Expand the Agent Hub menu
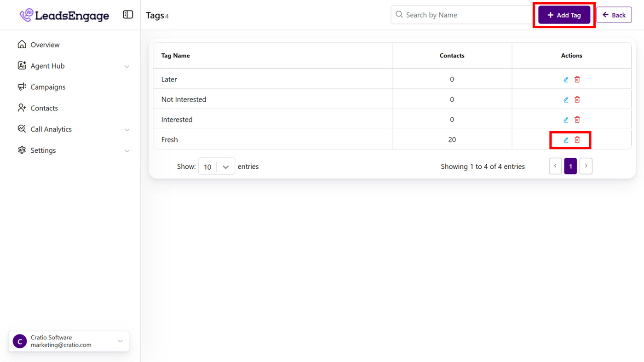 tap(126, 66)
